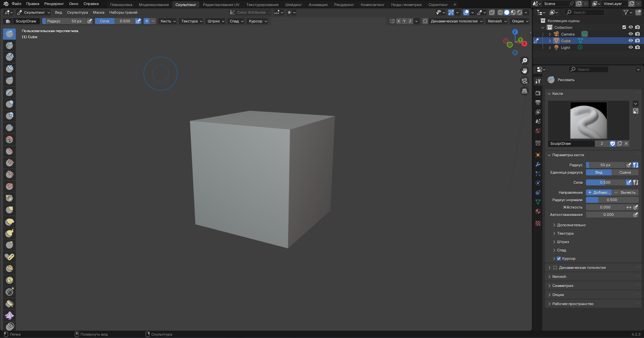Toggle camera view with the camera icon
The height and width of the screenshot is (338, 644).
pyautogui.click(x=525, y=81)
